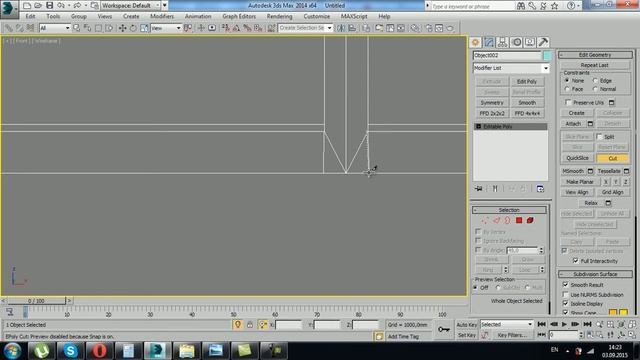Open the MAXScript menu
The width and height of the screenshot is (640, 360).
pos(354,16)
